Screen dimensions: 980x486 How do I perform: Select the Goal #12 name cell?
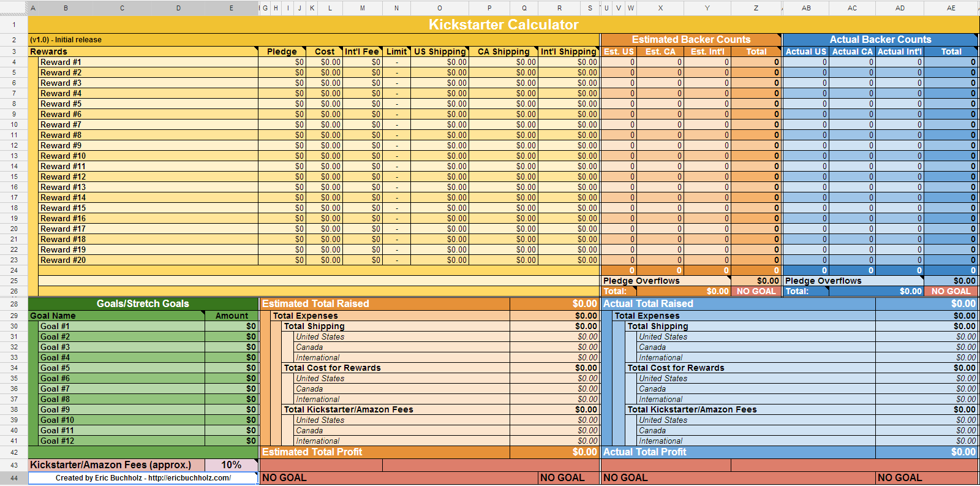pos(121,441)
